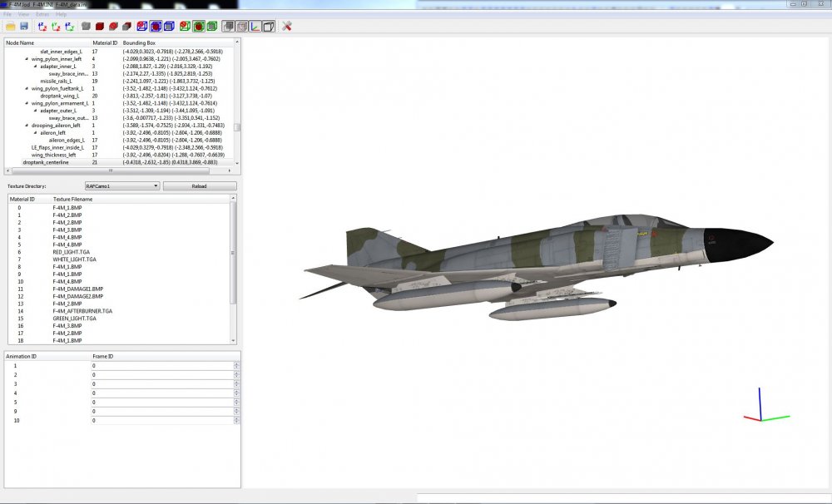
Task: Collapse the adapter_inner_L node
Action: (36, 67)
